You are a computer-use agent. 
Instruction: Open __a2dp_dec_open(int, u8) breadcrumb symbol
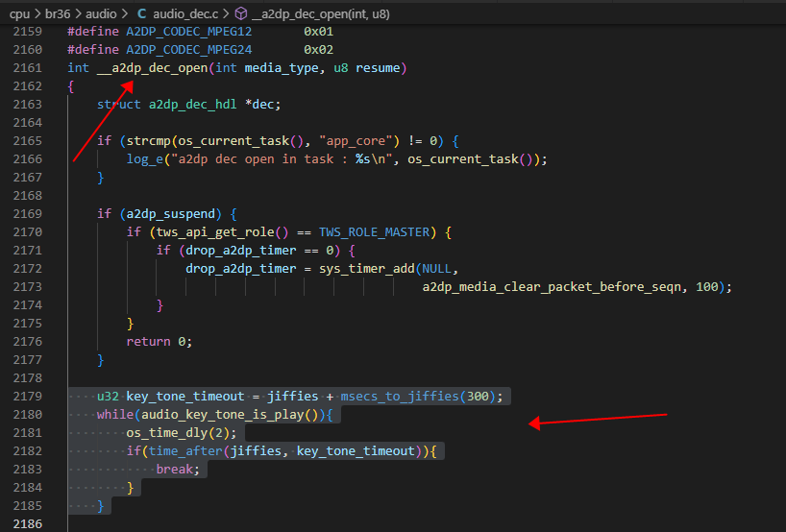point(321,14)
